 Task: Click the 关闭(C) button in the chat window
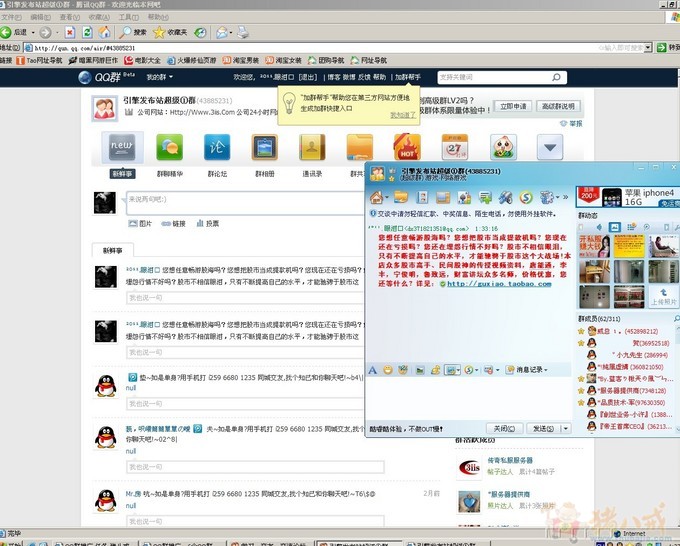pyautogui.click(x=504, y=428)
